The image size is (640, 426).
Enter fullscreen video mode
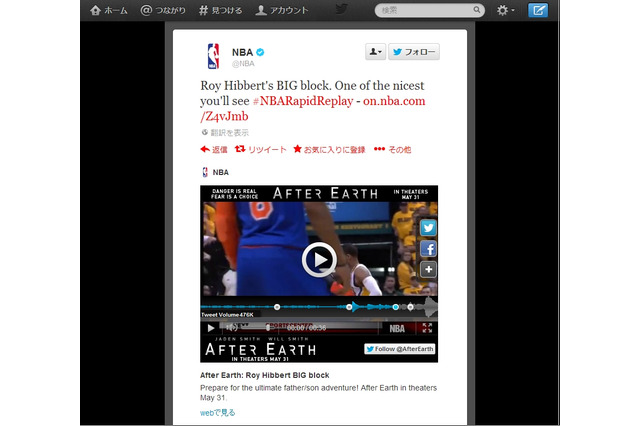click(x=427, y=328)
